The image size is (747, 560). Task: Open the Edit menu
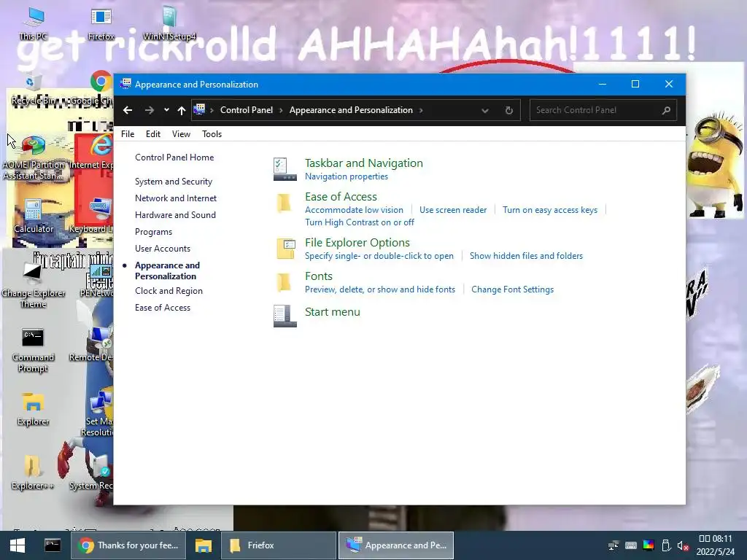153,134
